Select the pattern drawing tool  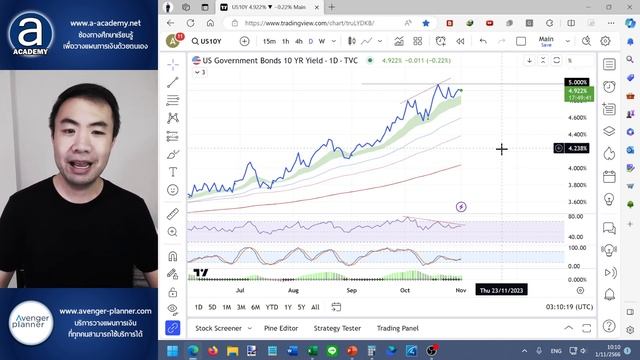click(x=173, y=118)
